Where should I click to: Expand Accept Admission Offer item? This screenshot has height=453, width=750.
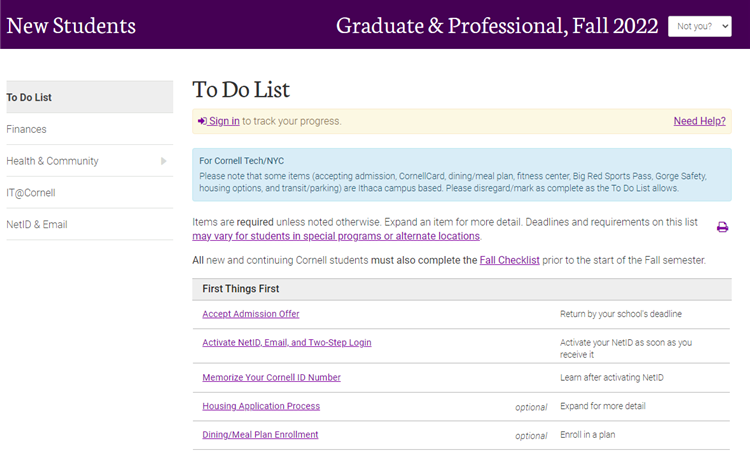tap(251, 314)
